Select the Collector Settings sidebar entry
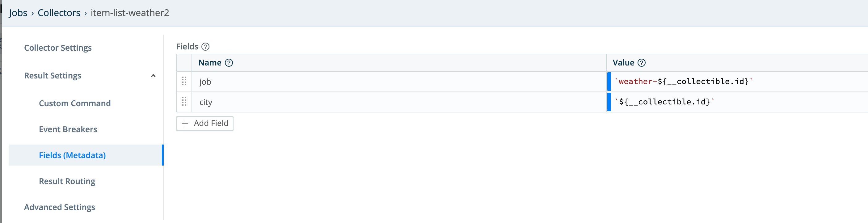The image size is (868, 223). tap(58, 48)
